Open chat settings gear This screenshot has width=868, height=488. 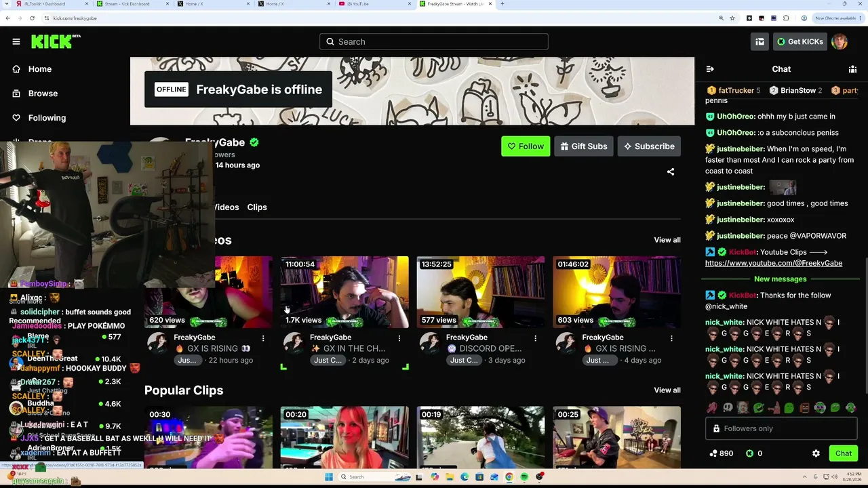816,453
